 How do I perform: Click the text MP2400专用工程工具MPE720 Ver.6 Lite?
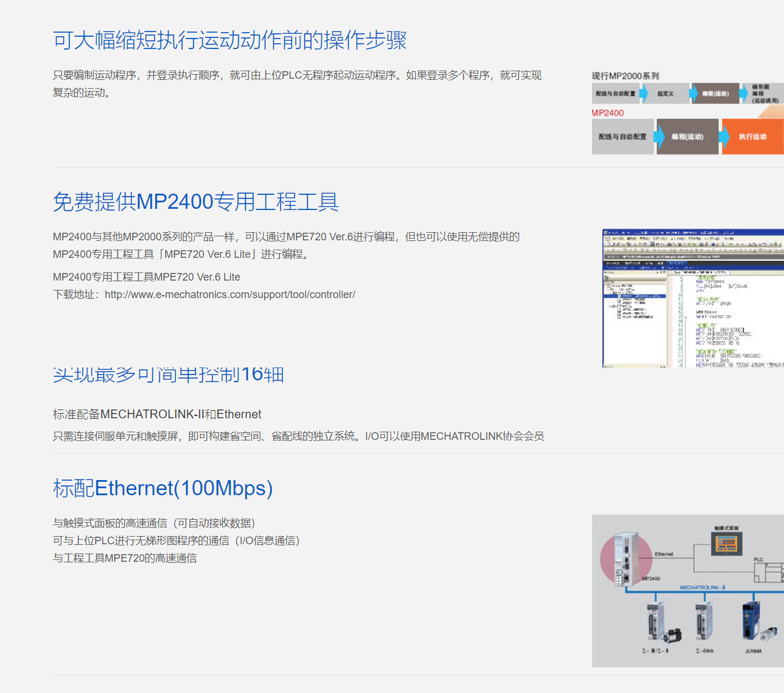click(x=146, y=277)
